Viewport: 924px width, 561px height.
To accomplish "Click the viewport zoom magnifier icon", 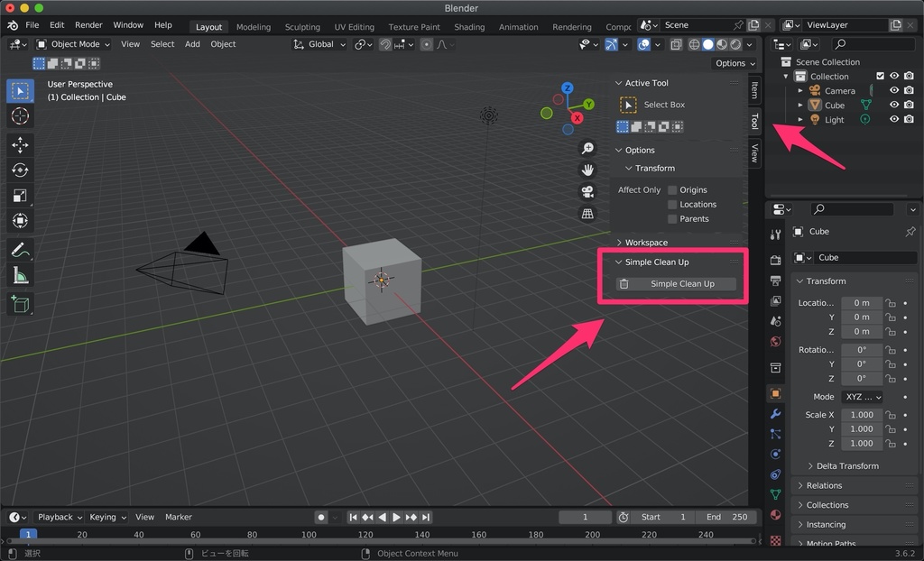I will tap(588, 148).
